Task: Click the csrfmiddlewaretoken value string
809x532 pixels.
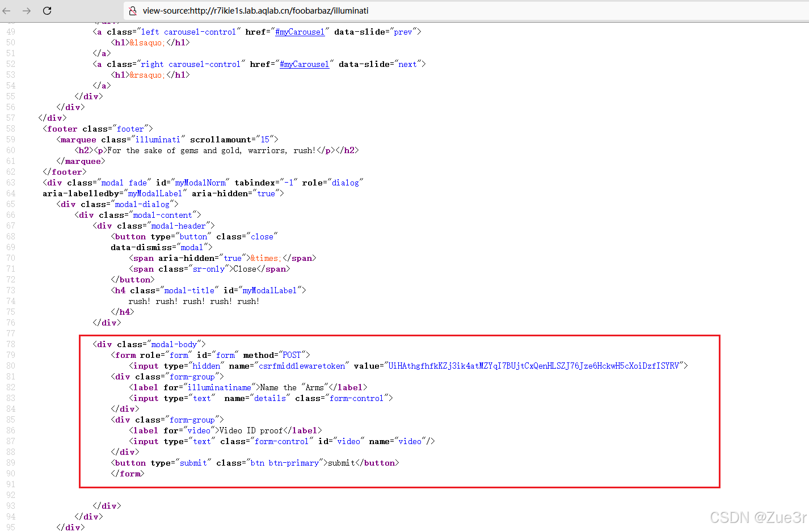Action: point(533,366)
